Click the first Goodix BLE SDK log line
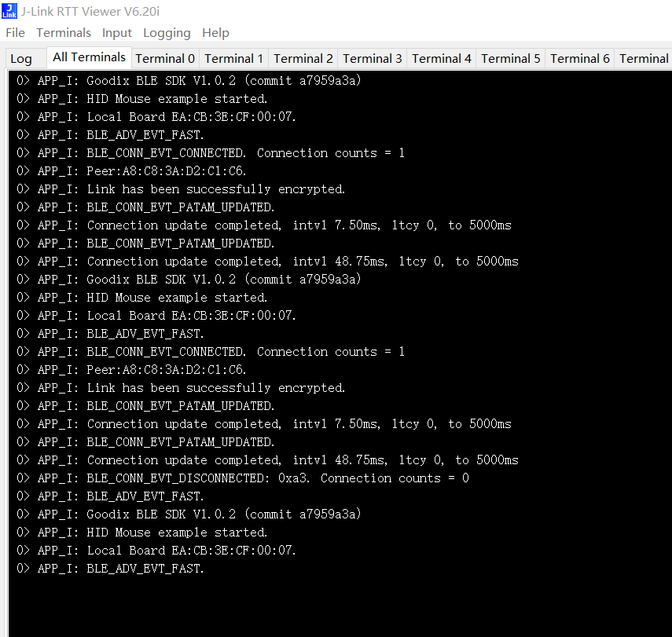 pos(189,81)
